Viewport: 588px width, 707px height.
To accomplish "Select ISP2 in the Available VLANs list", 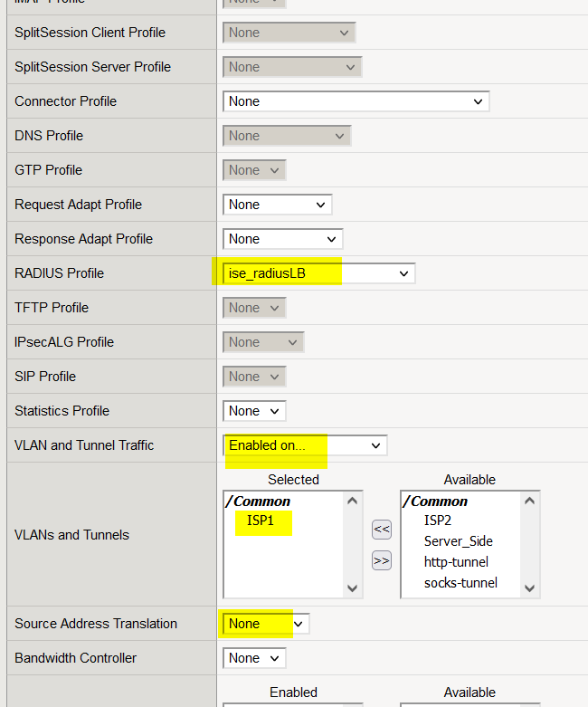I will pyautogui.click(x=438, y=521).
